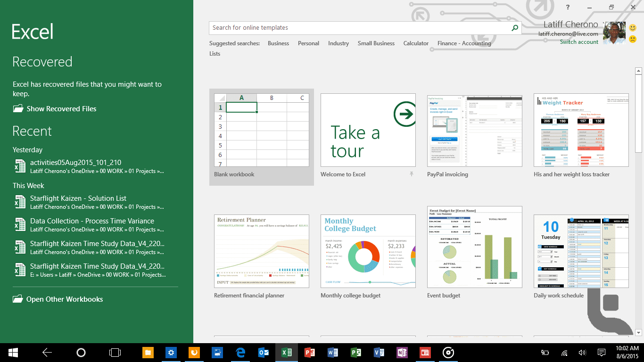The height and width of the screenshot is (362, 644).
Task: Select the Industry suggested search
Action: pyautogui.click(x=339, y=43)
